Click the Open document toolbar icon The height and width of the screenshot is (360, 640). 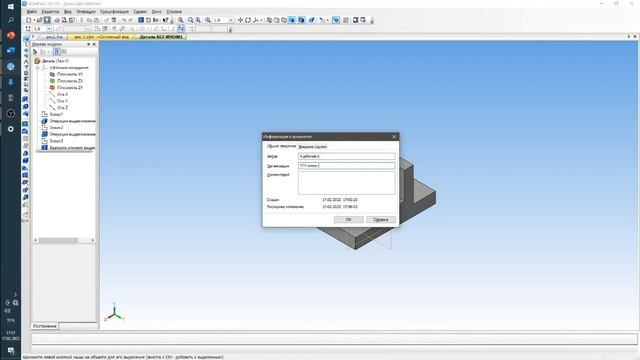click(x=40, y=20)
